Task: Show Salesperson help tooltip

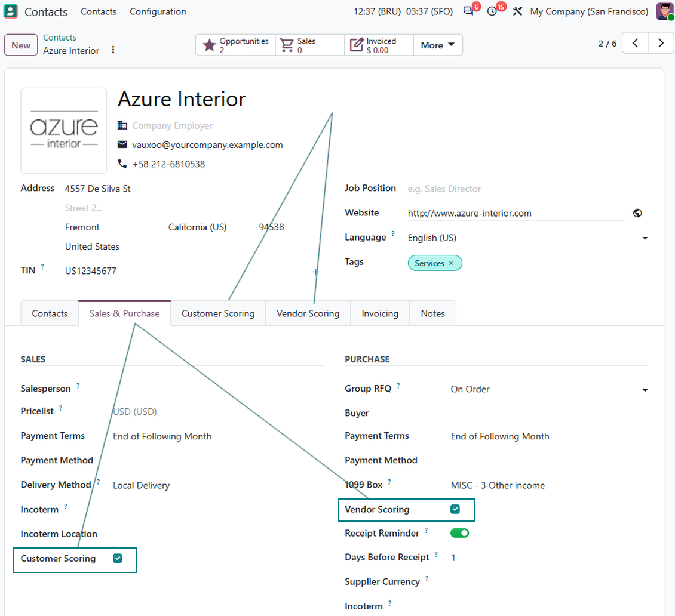Action: tap(78, 386)
